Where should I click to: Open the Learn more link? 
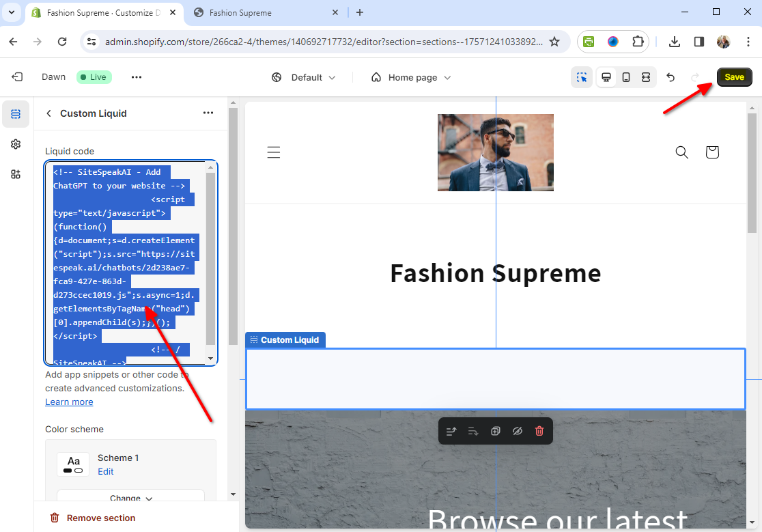69,402
